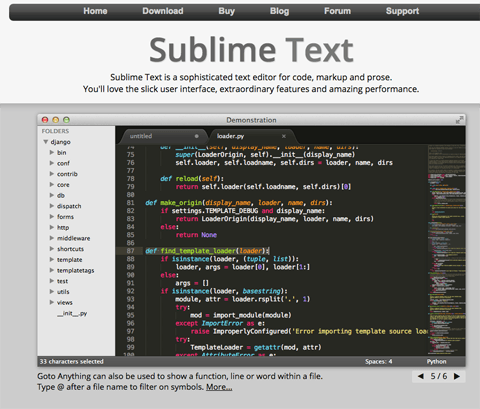Open the Home navigation item
Image resolution: width=480 pixels, height=409 pixels.
tap(95, 11)
